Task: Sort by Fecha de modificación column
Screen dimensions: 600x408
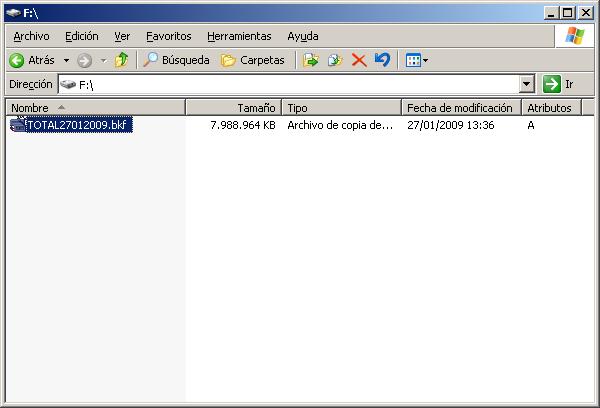Action: pos(459,108)
